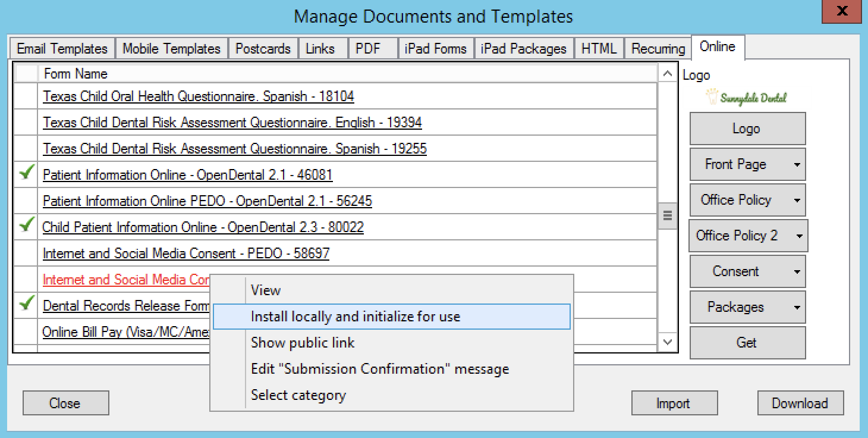Choose View from the context menu
Image resolution: width=868 pixels, height=438 pixels.
pyautogui.click(x=391, y=290)
